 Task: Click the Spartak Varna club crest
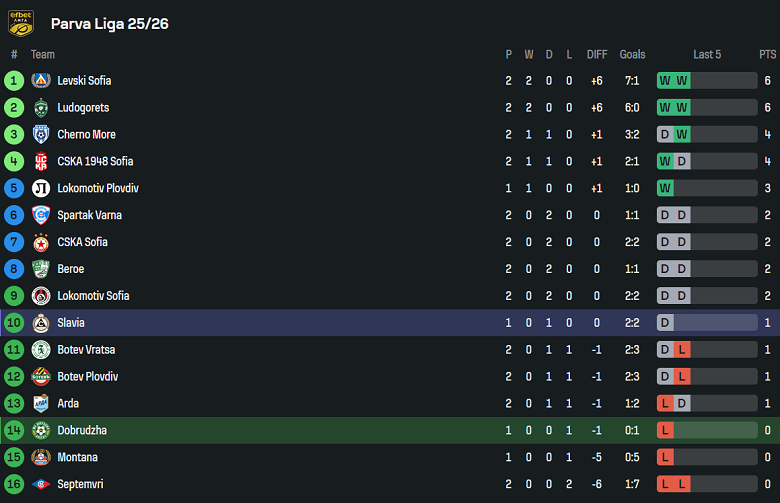pos(41,216)
